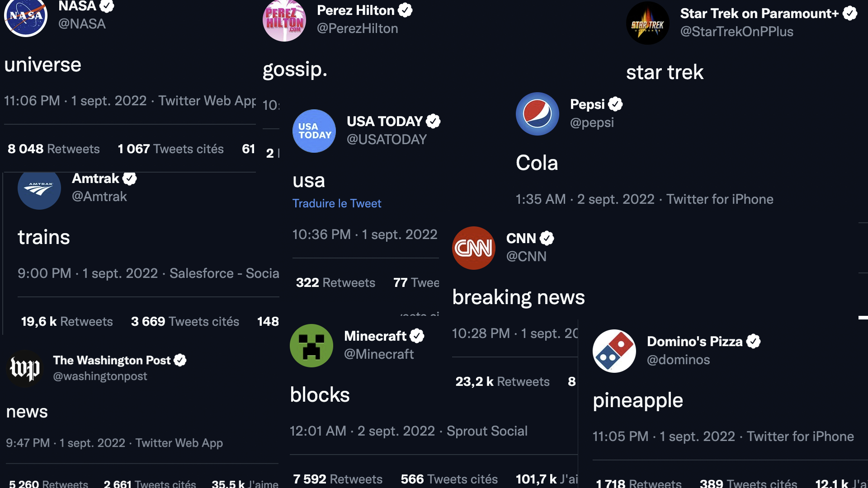868x488 pixels.
Task: Click the Minecraft creeper avatar
Action: [311, 346]
